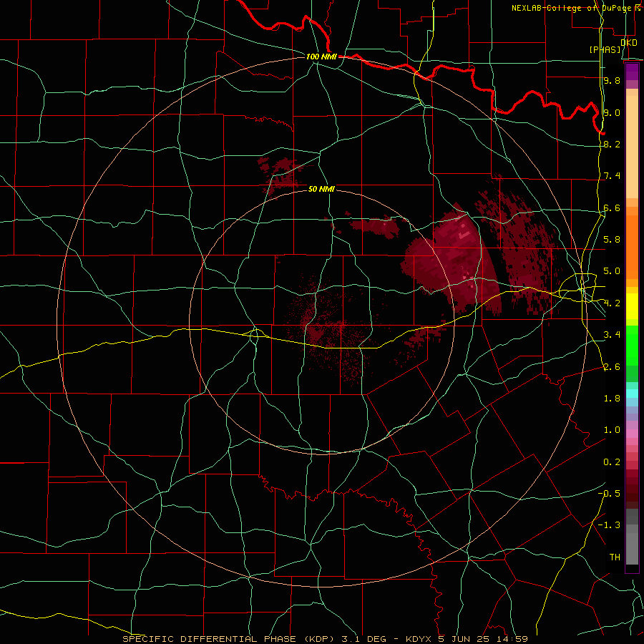644x644 pixels.
Task: Click the 5.0 scale label
Action: 612,271
